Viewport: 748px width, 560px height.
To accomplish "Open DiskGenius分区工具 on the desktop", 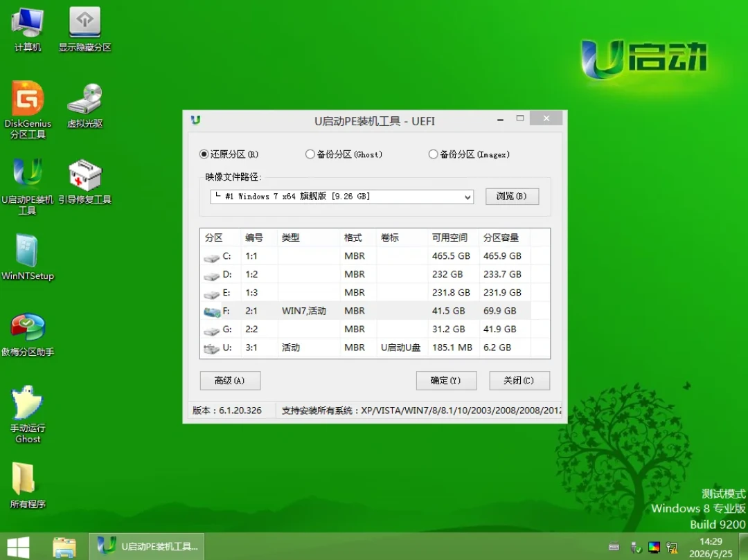I will click(x=28, y=110).
